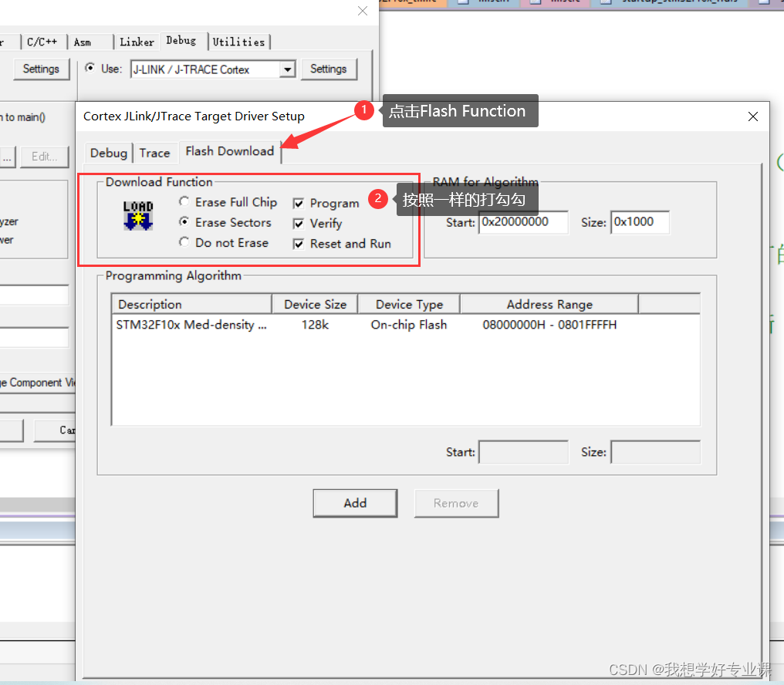Screen dimensions: 784x685
Task: Click the Device Type column header
Action: click(x=409, y=304)
